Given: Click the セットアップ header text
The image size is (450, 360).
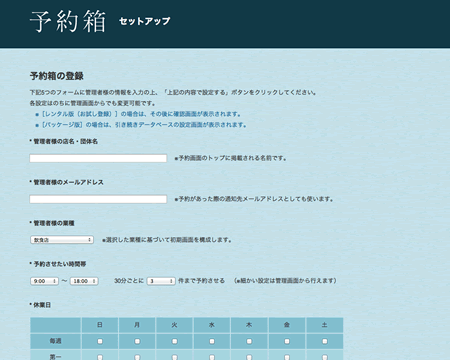Looking at the screenshot, I should tap(144, 21).
